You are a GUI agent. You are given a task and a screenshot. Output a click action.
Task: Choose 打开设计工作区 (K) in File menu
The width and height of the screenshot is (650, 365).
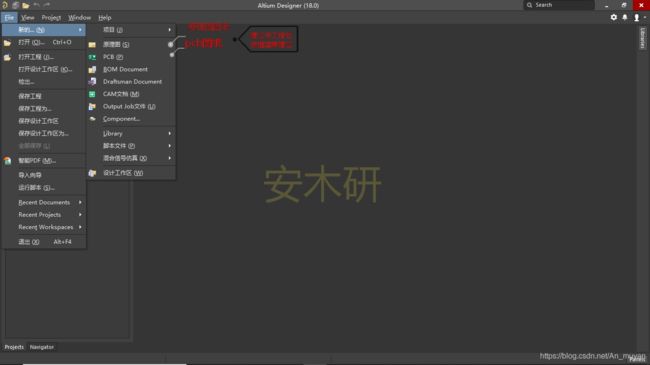(x=44, y=69)
